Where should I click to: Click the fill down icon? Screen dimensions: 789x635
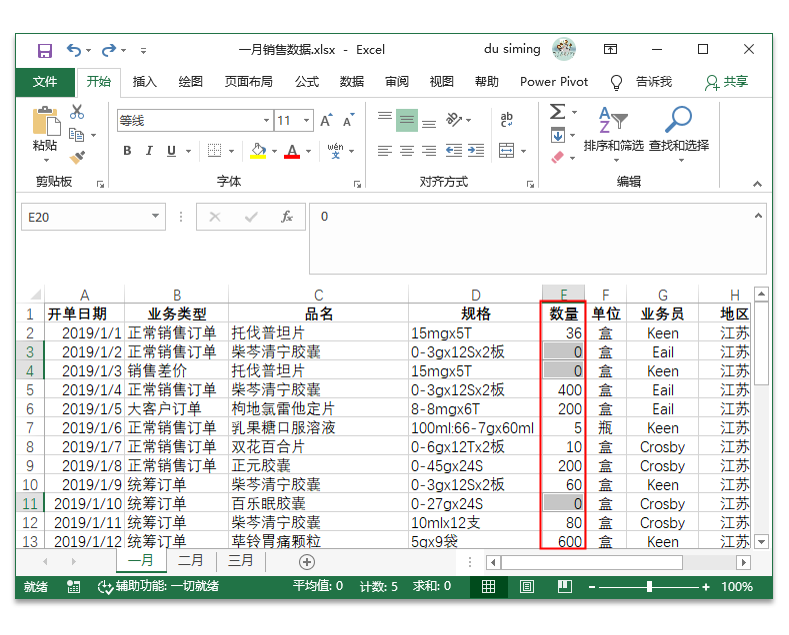(x=558, y=135)
